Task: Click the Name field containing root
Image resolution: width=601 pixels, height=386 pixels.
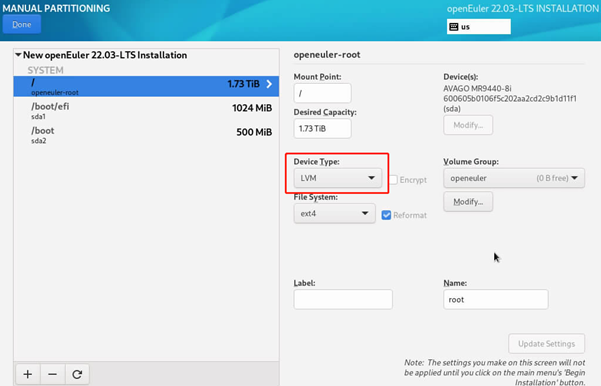Action: [x=496, y=299]
